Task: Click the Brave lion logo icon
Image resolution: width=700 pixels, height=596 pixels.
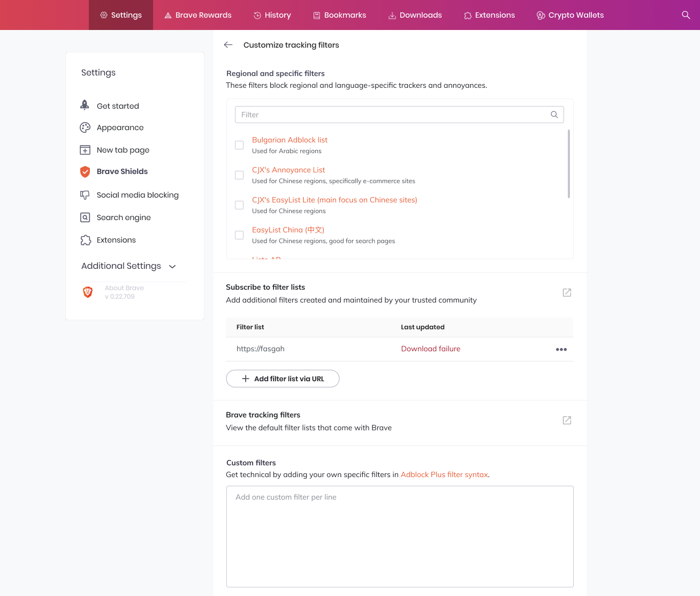Action: (x=88, y=292)
